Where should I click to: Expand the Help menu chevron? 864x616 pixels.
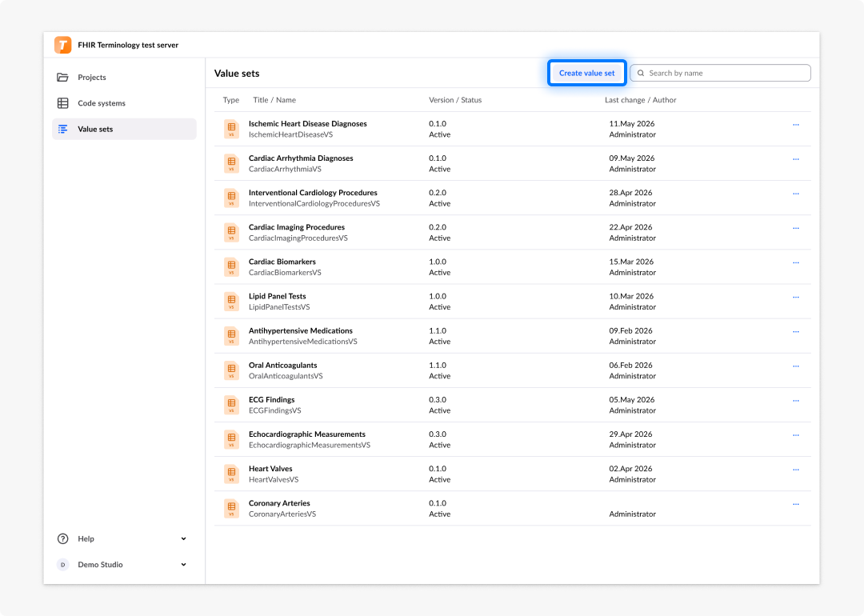click(183, 539)
